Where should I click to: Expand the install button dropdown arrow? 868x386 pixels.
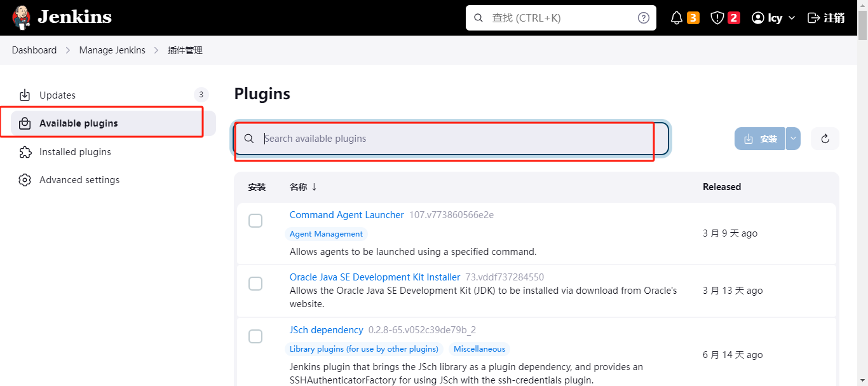pyautogui.click(x=793, y=139)
